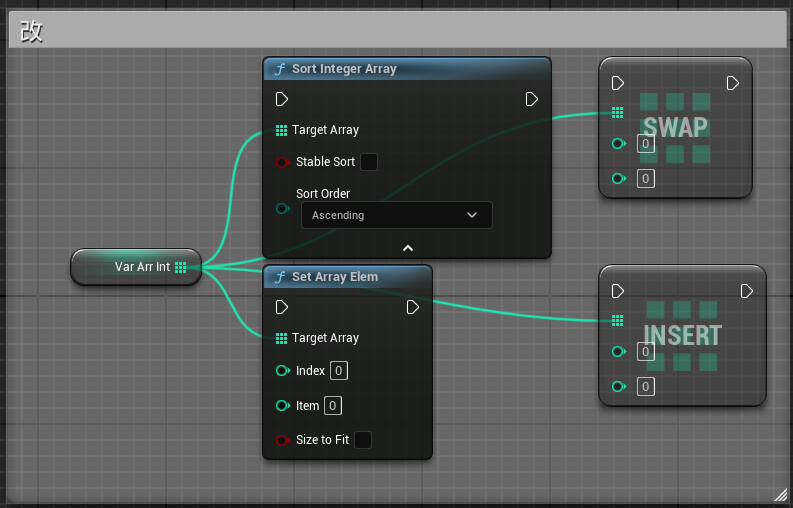The height and width of the screenshot is (508, 793).
Task: Click the comment box resize handle corner
Action: [x=780, y=495]
